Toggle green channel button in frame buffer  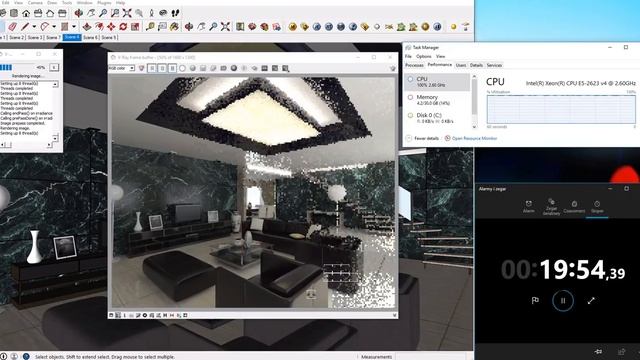pyautogui.click(x=162, y=68)
